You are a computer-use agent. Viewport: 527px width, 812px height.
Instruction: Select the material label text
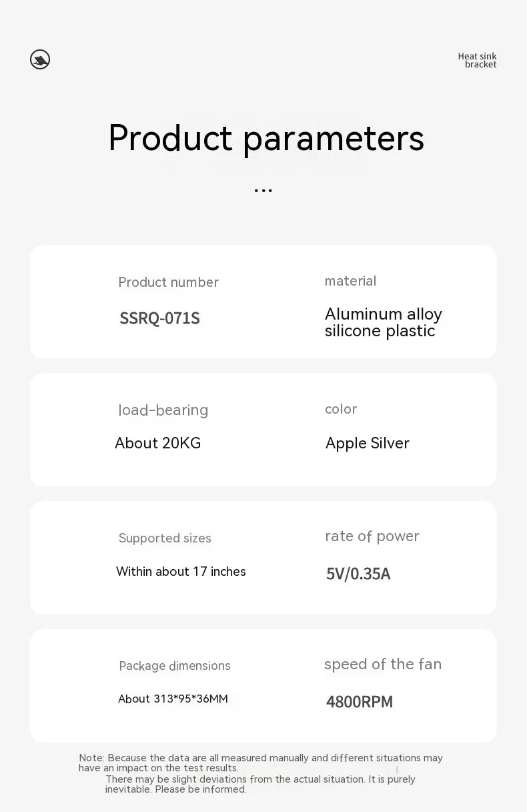(x=350, y=281)
